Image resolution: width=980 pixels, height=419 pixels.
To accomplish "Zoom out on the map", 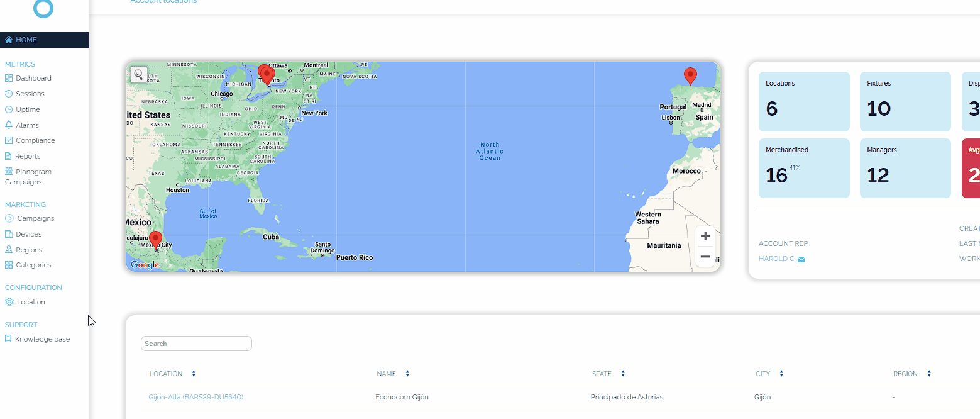I will 705,257.
